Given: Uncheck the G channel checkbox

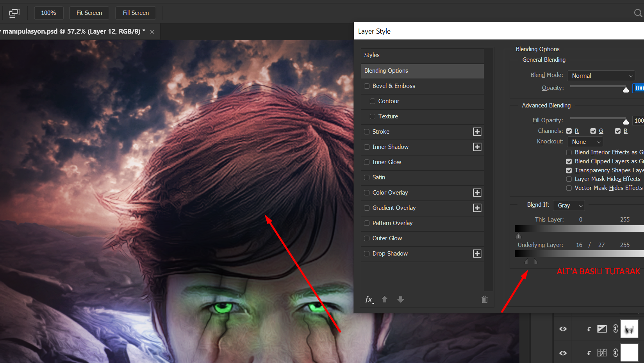Looking at the screenshot, I should click(593, 131).
